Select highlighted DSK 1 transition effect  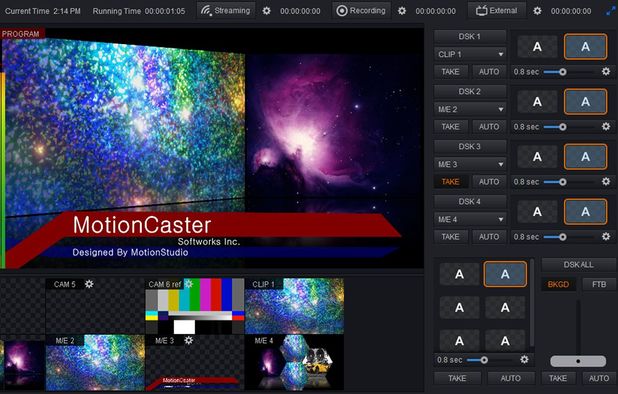click(585, 47)
